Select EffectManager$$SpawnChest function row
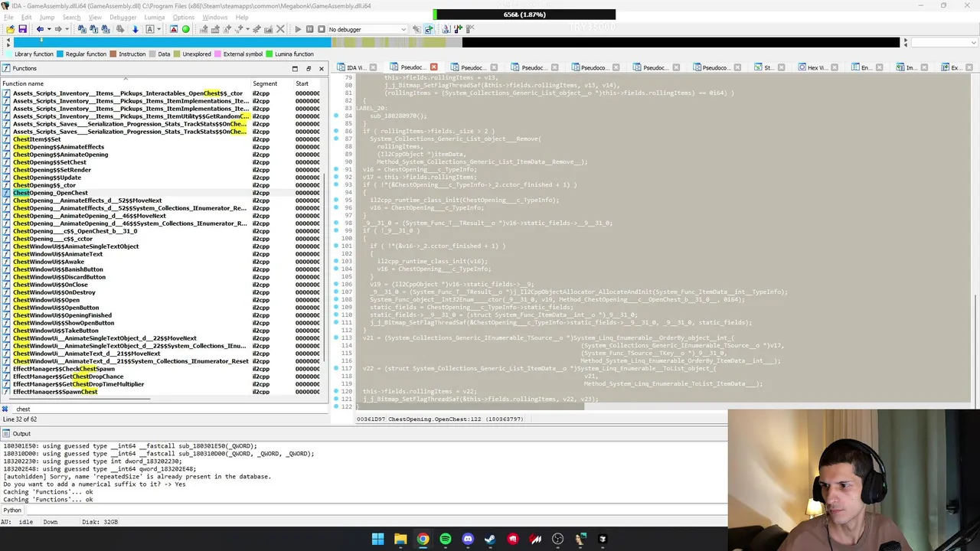Image resolution: width=980 pixels, height=551 pixels. point(162,392)
